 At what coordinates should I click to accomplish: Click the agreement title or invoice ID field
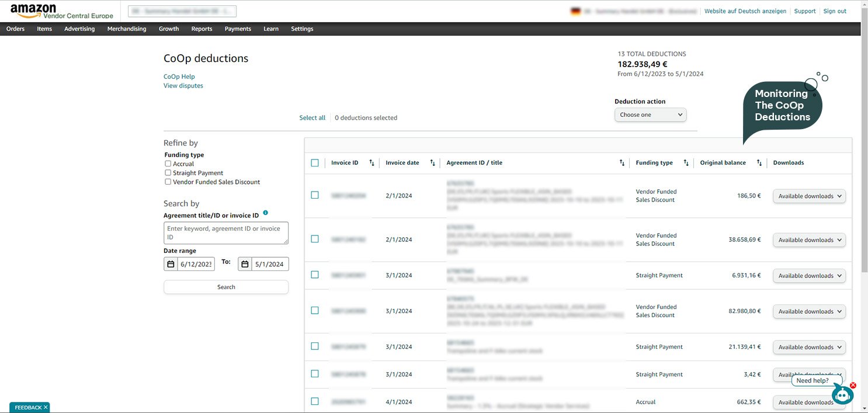(226, 233)
